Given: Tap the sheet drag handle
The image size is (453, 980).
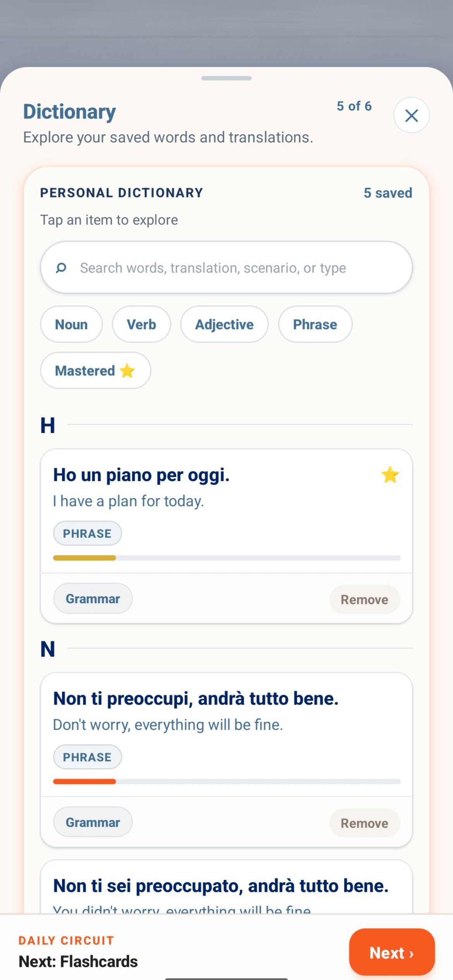Looking at the screenshot, I should 226,78.
